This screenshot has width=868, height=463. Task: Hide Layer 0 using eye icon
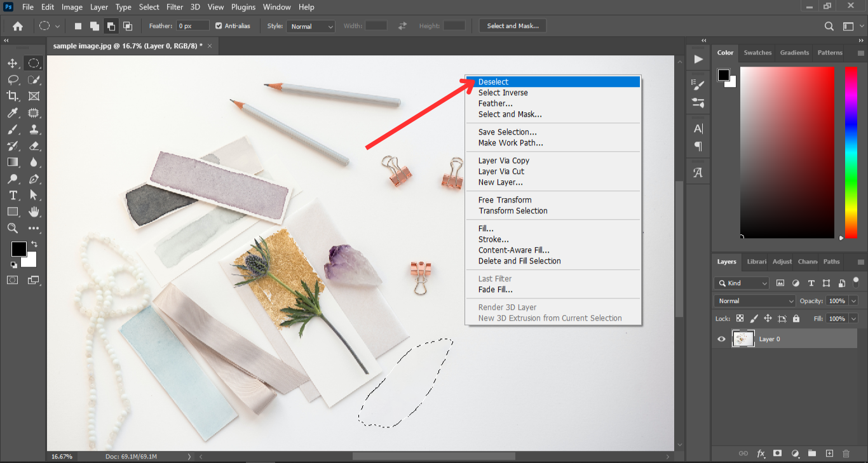[x=721, y=339]
